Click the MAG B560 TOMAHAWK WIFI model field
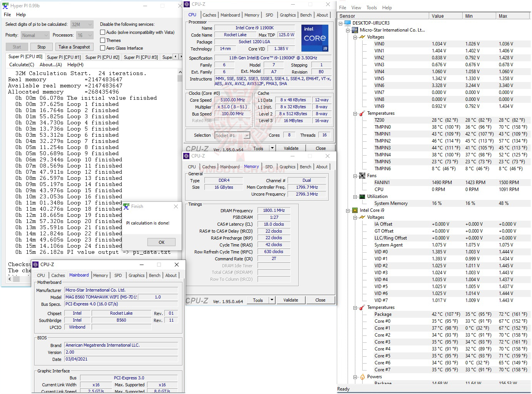Image resolution: width=532 pixels, height=394 pixels. [x=101, y=297]
